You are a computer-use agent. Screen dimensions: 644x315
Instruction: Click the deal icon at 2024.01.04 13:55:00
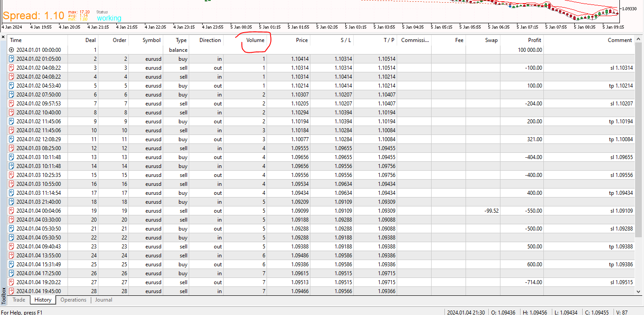12,256
